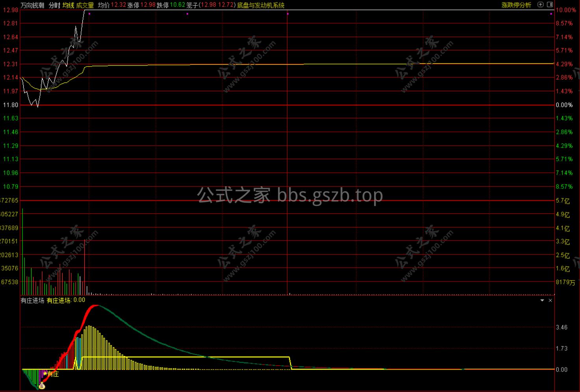Click the 10.79 left price axis label
Screen dimensions: 580x392
pyautogui.click(x=11, y=187)
